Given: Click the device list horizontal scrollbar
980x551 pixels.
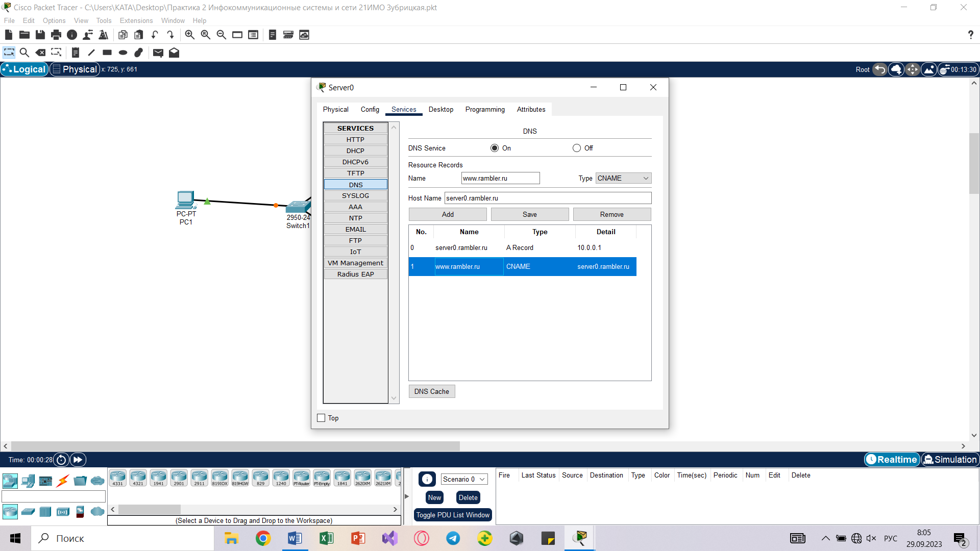Looking at the screenshot, I should pyautogui.click(x=150, y=509).
